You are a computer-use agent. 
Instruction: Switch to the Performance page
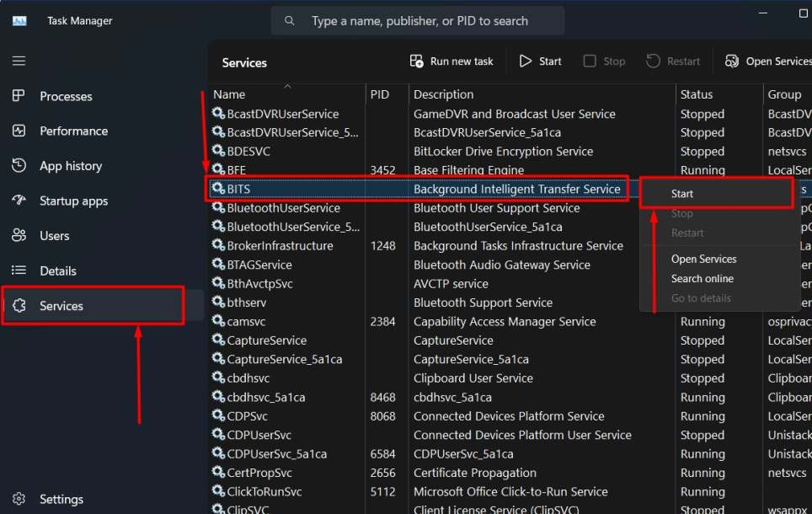tap(73, 131)
